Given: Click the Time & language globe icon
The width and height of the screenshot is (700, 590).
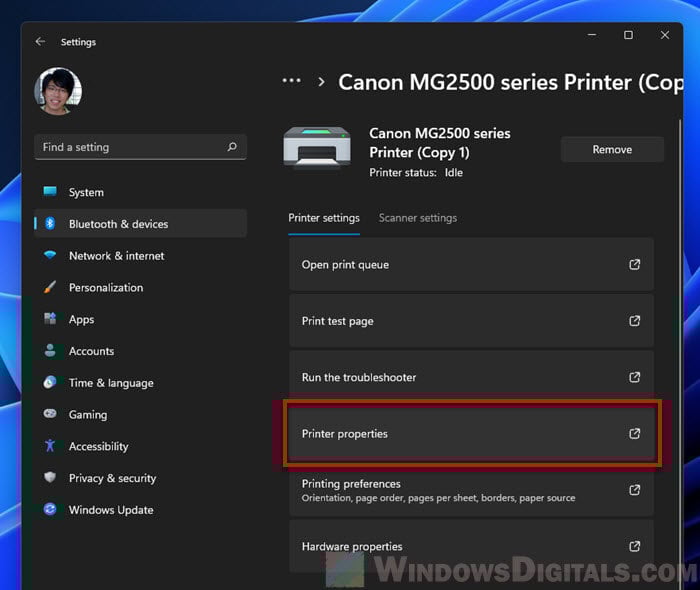Looking at the screenshot, I should coord(50,382).
